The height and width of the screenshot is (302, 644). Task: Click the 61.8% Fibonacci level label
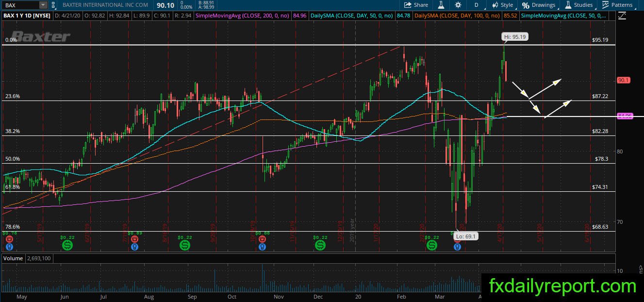point(13,187)
